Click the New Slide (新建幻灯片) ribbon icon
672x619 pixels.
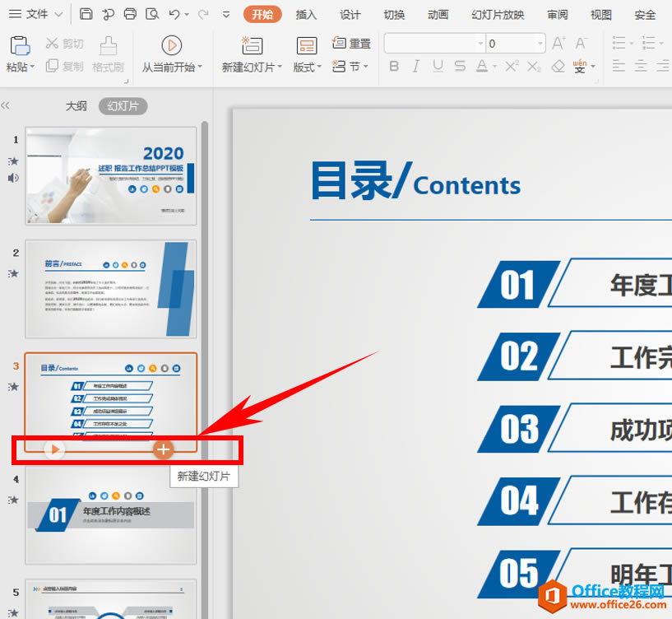252,45
